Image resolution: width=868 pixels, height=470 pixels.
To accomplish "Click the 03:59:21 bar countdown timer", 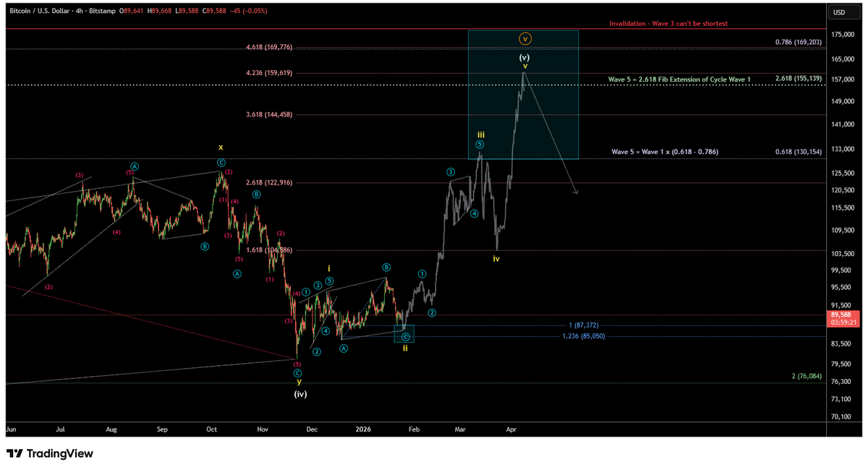I will point(843,322).
